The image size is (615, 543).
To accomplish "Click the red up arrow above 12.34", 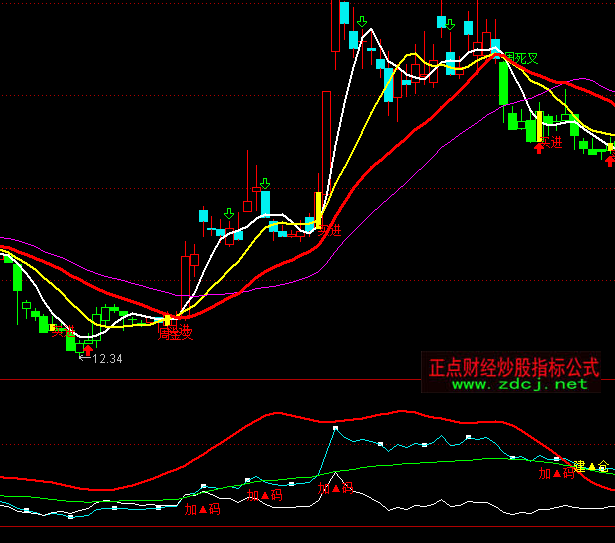I will point(88,349).
